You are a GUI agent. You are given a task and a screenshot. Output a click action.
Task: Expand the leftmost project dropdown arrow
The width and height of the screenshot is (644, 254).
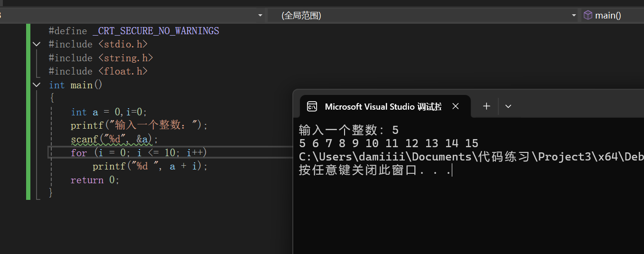pyautogui.click(x=260, y=15)
